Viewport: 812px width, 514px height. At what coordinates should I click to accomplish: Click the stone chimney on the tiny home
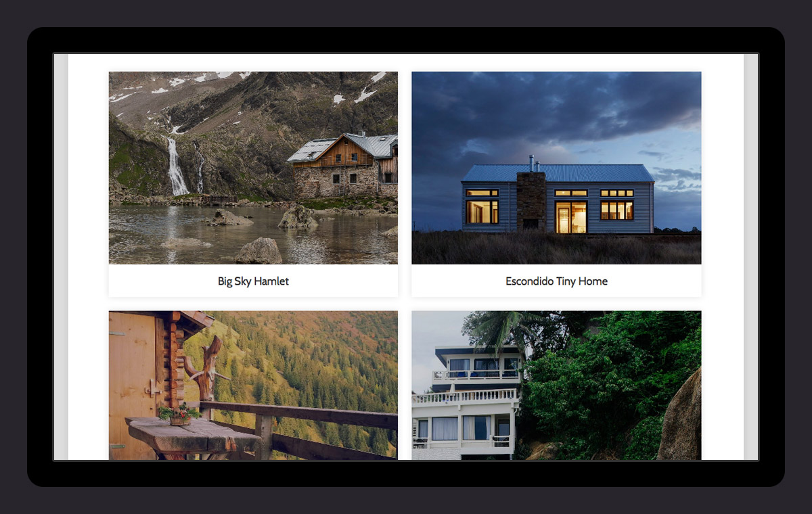[531, 200]
